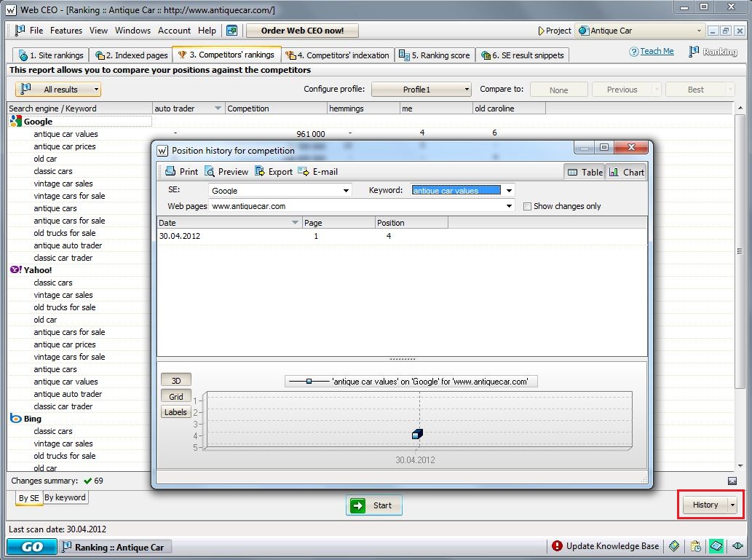
Task: Open the Features menu
Action: [66, 31]
